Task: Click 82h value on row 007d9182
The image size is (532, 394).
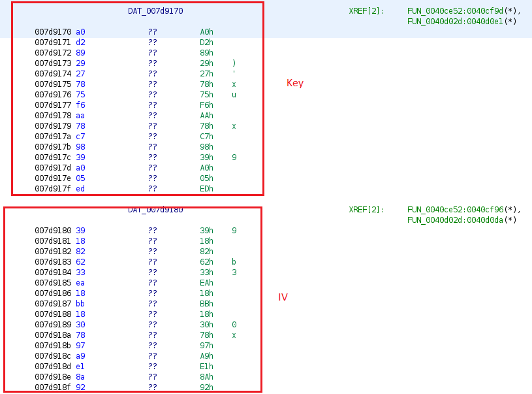Action: click(x=207, y=252)
